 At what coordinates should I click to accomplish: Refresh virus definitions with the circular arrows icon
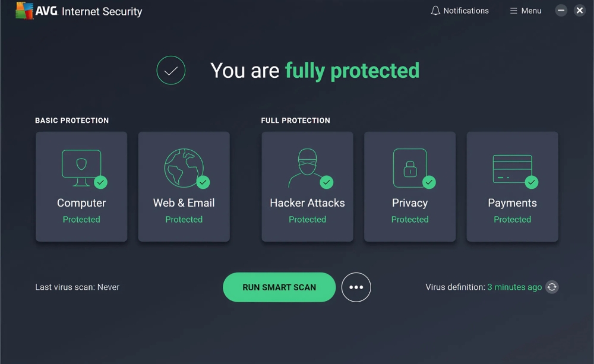552,287
